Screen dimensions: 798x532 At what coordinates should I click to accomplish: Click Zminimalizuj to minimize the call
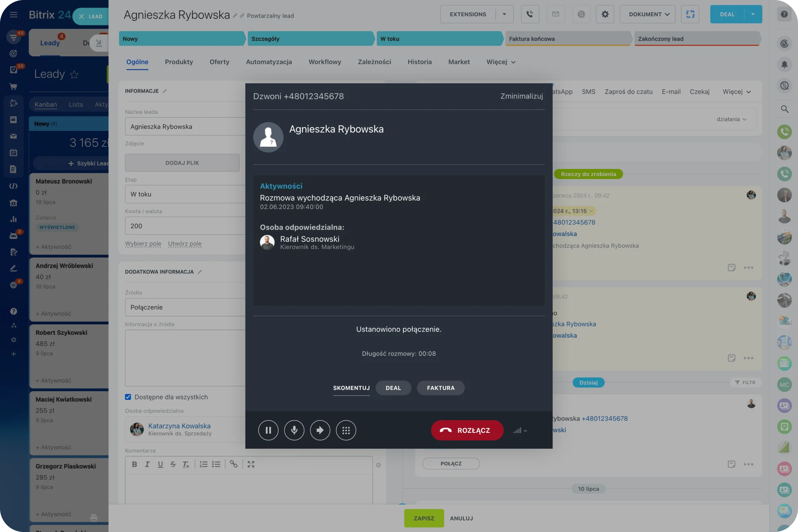pyautogui.click(x=521, y=96)
